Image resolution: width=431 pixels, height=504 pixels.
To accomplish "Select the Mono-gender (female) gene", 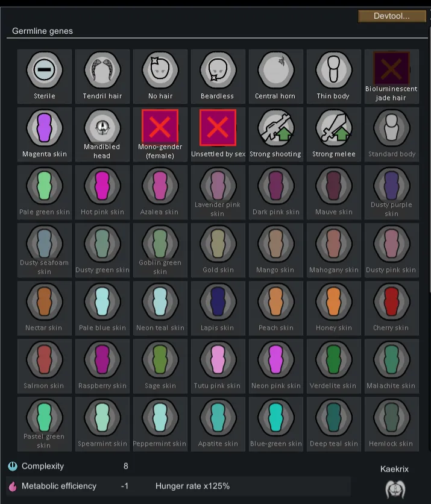I will (160, 134).
